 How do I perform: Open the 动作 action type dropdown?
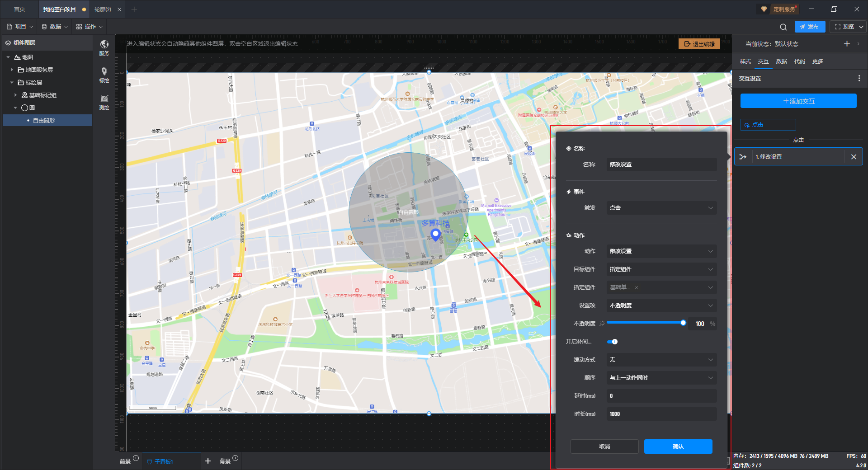tap(661, 251)
